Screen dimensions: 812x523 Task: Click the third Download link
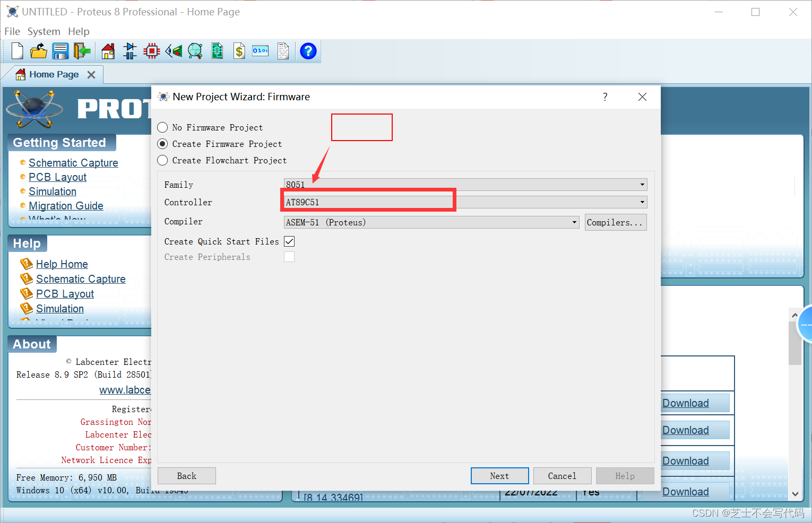(685, 461)
